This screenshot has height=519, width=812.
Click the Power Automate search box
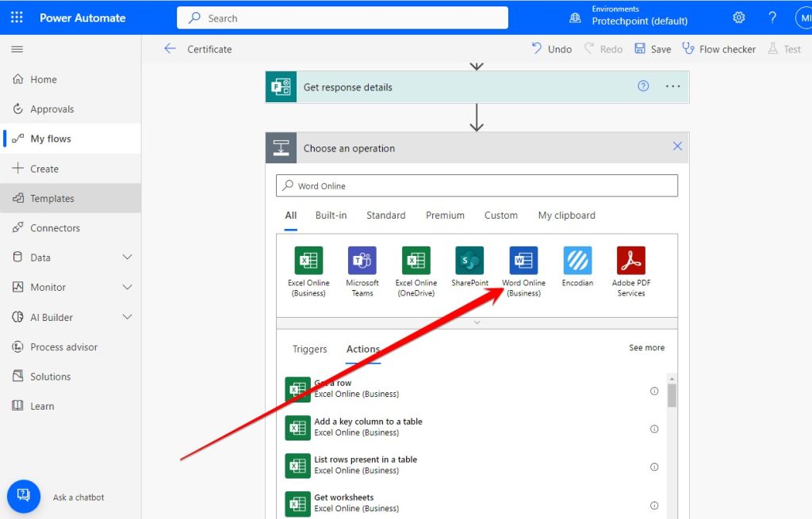pos(343,18)
